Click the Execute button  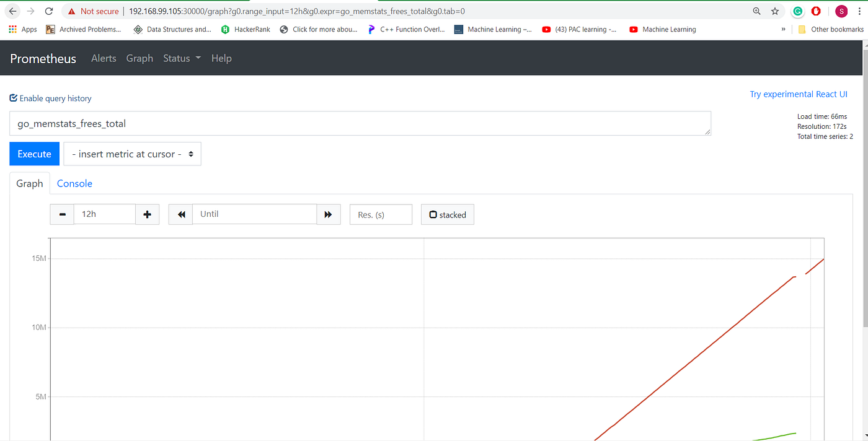[34, 154]
